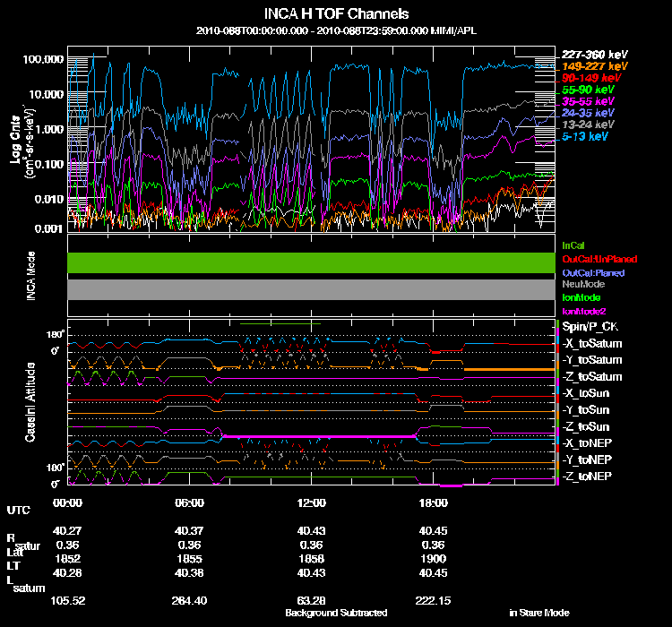
Task: Click the Background Subtracted footer text
Action: point(336,613)
